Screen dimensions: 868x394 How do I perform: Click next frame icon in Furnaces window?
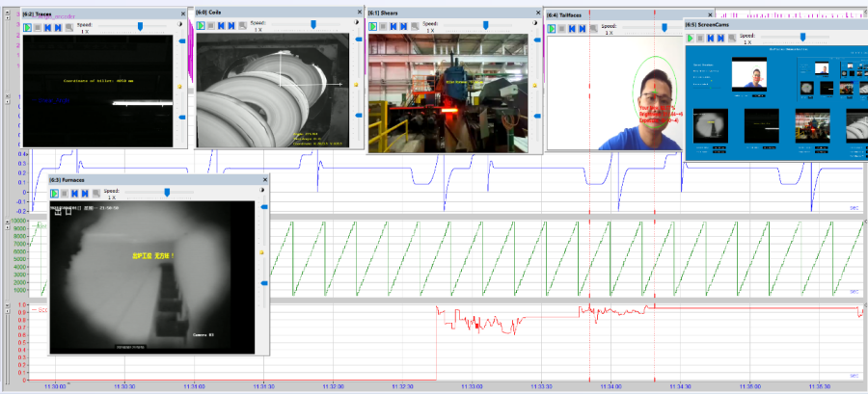tap(85, 194)
